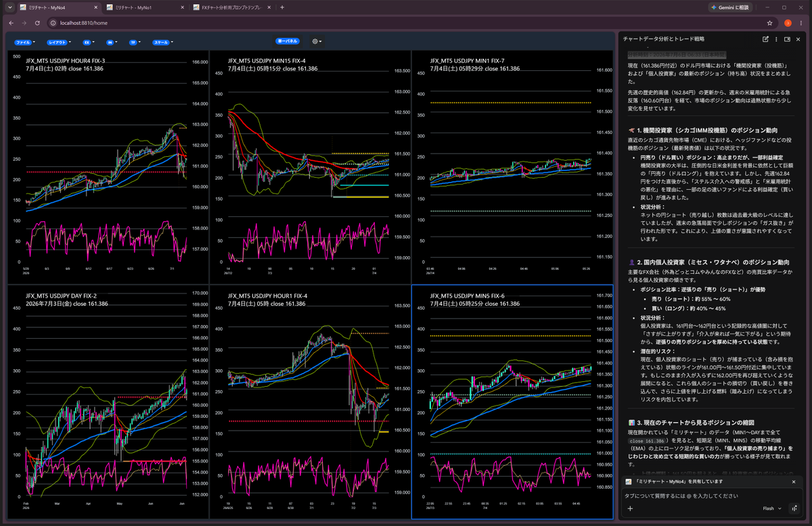The height and width of the screenshot is (526, 812).
Task: Close the Gemini side panel
Action: [x=799, y=40]
